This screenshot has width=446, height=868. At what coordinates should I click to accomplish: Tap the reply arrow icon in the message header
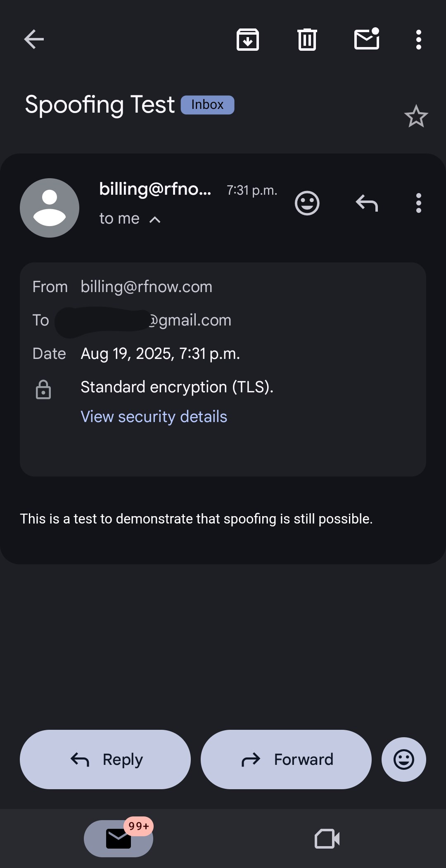click(x=367, y=203)
